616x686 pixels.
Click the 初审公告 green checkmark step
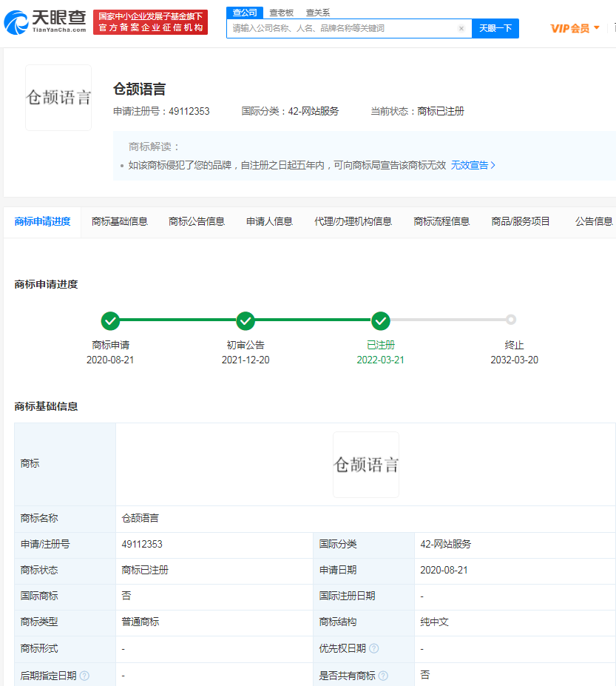[x=246, y=320]
